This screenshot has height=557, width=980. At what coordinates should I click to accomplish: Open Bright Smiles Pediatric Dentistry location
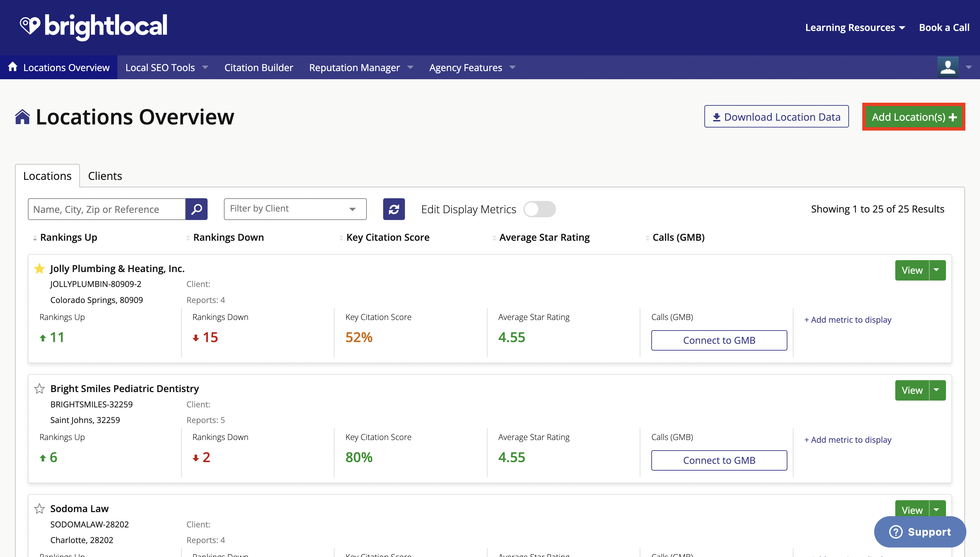click(125, 389)
